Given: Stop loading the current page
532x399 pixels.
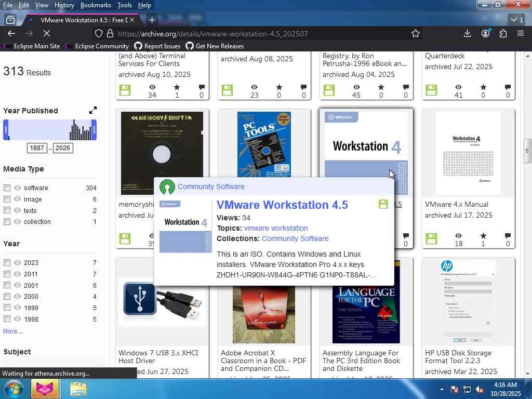Looking at the screenshot, I should click(46, 33).
